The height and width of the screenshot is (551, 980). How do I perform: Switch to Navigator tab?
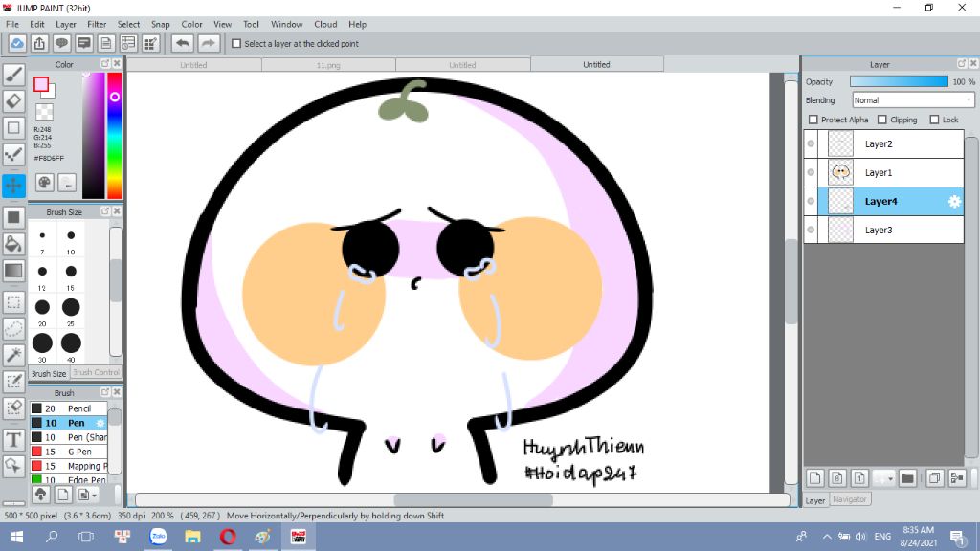pos(850,499)
